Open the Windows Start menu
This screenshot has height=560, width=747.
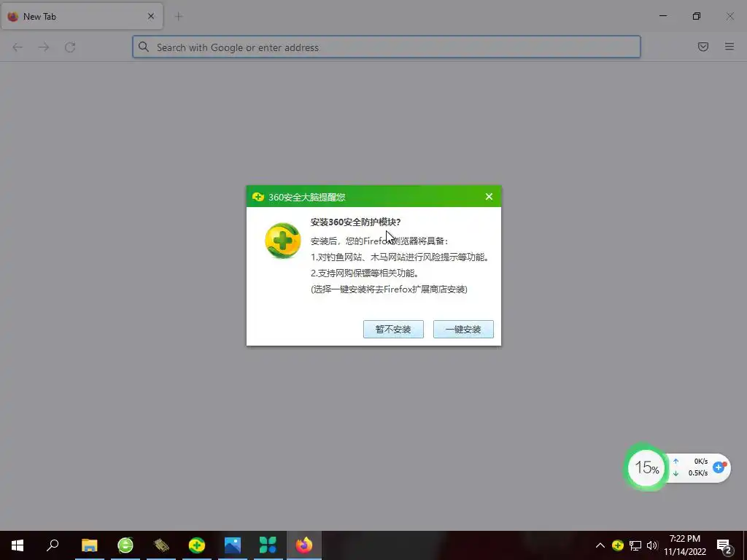point(18,545)
